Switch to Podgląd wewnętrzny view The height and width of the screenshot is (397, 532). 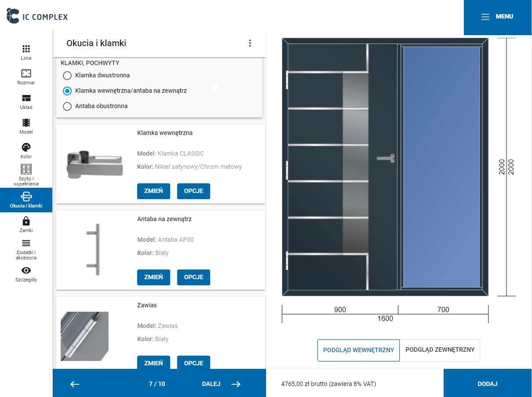[x=358, y=350]
